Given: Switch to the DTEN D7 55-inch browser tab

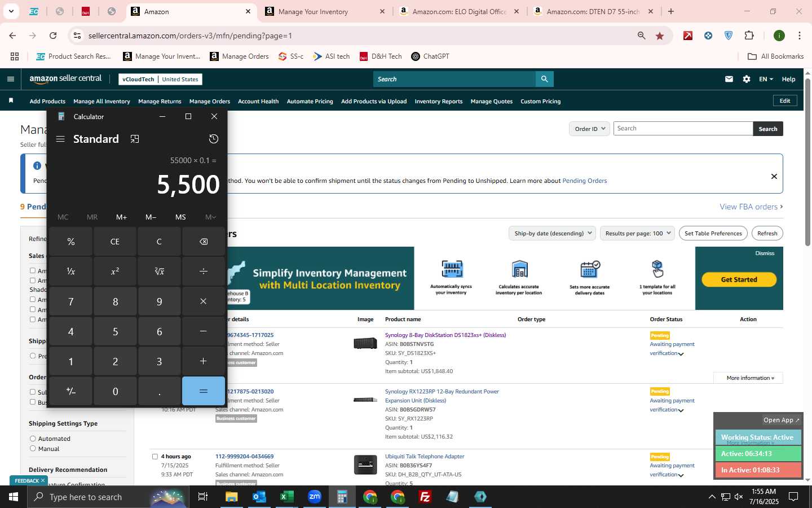Looking at the screenshot, I should [593, 11].
